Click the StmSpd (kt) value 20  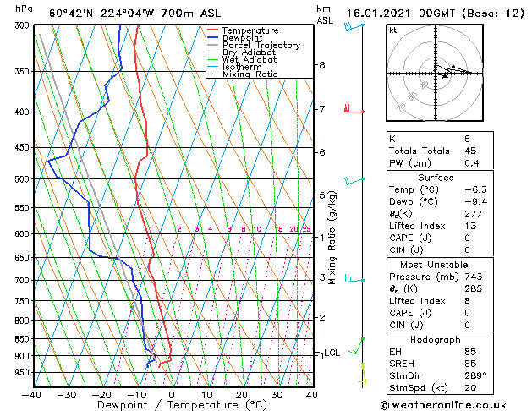click(470, 388)
